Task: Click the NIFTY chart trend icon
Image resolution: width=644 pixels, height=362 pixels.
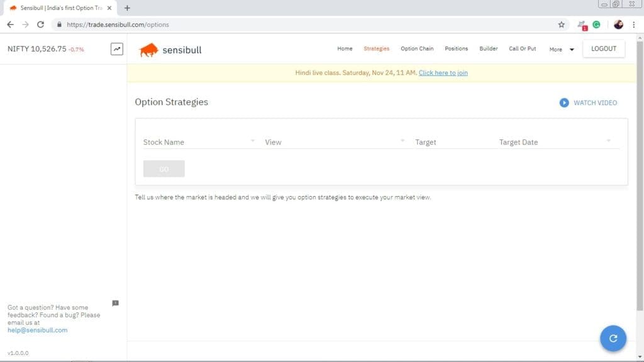Action: 116,49
